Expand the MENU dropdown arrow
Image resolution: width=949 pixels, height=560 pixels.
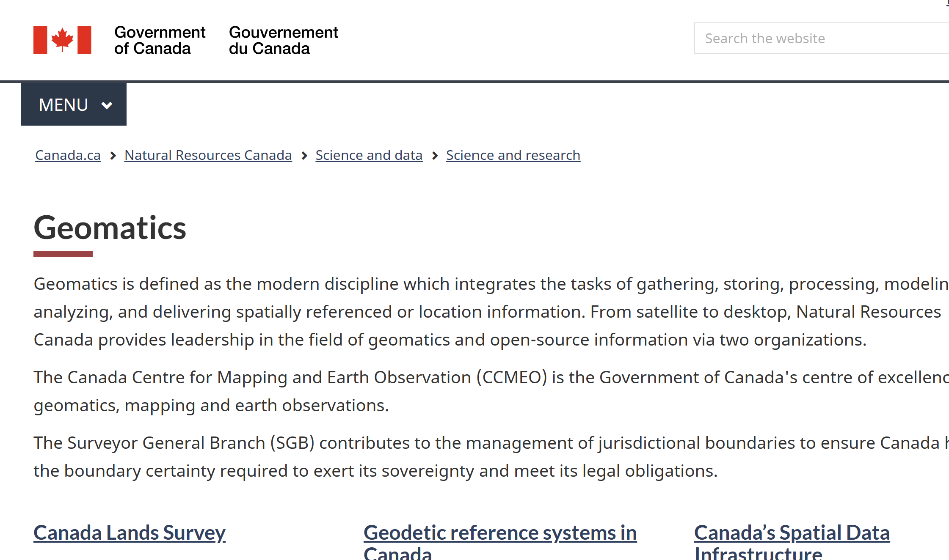click(107, 105)
